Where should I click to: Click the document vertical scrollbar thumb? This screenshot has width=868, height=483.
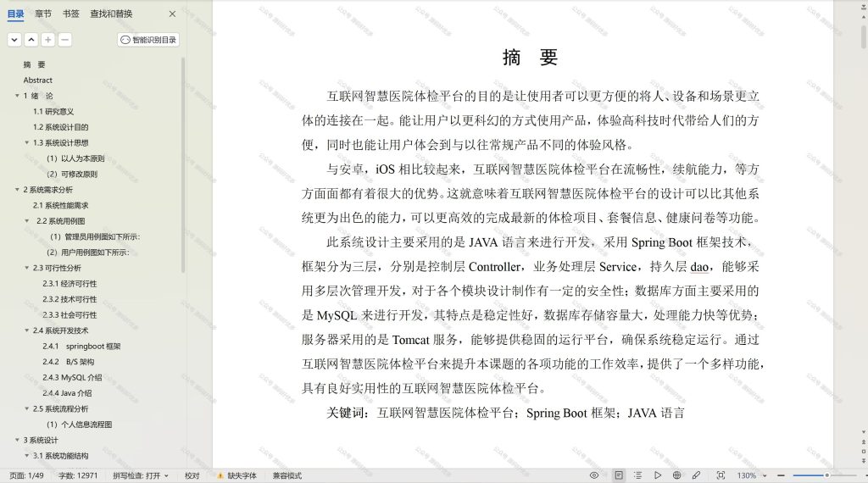[x=864, y=37]
